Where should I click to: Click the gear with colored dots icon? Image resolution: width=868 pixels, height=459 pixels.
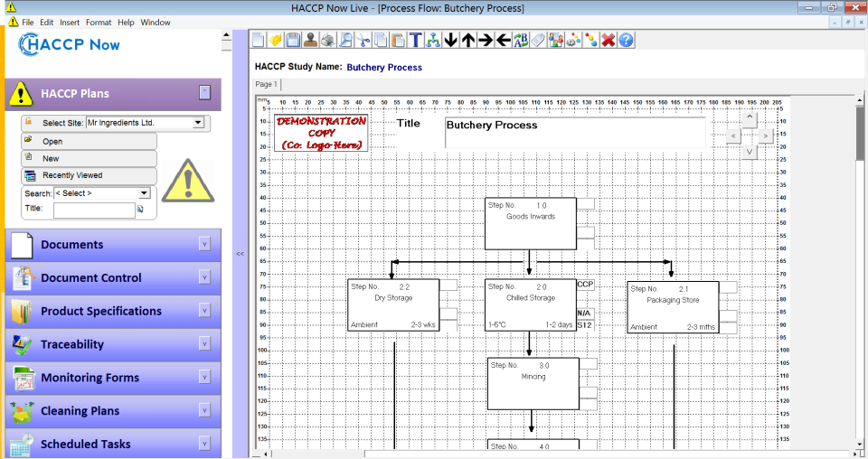(x=573, y=40)
